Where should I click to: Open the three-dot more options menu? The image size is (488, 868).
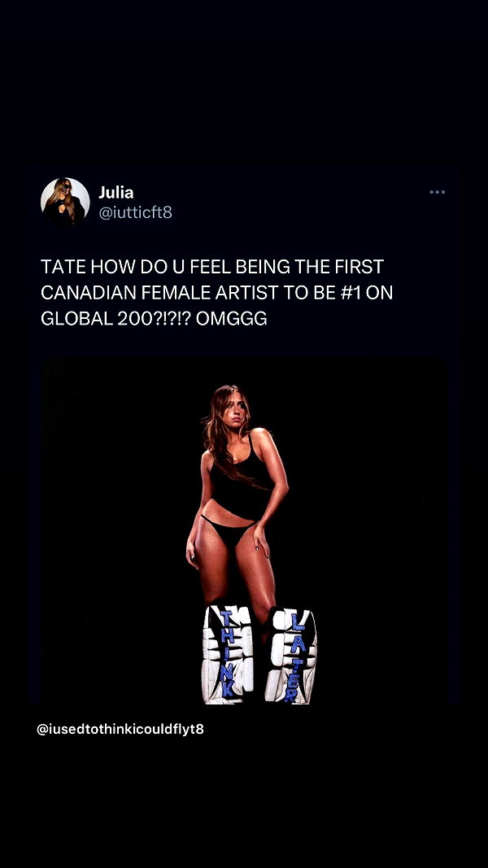click(437, 192)
